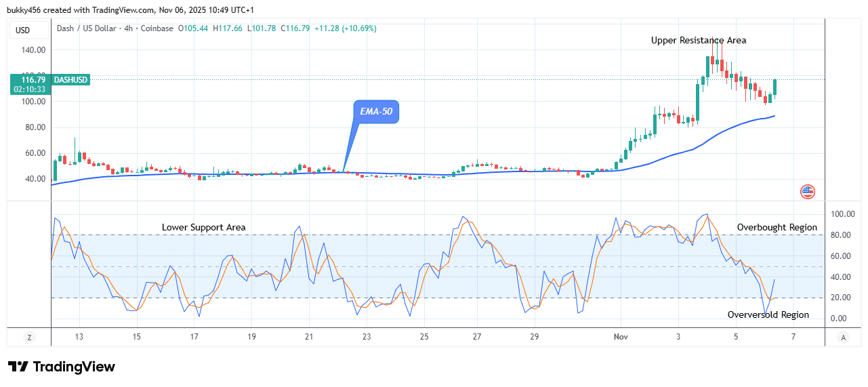Select the EMA-50 callout annotation
The image size is (868, 387).
click(x=375, y=112)
